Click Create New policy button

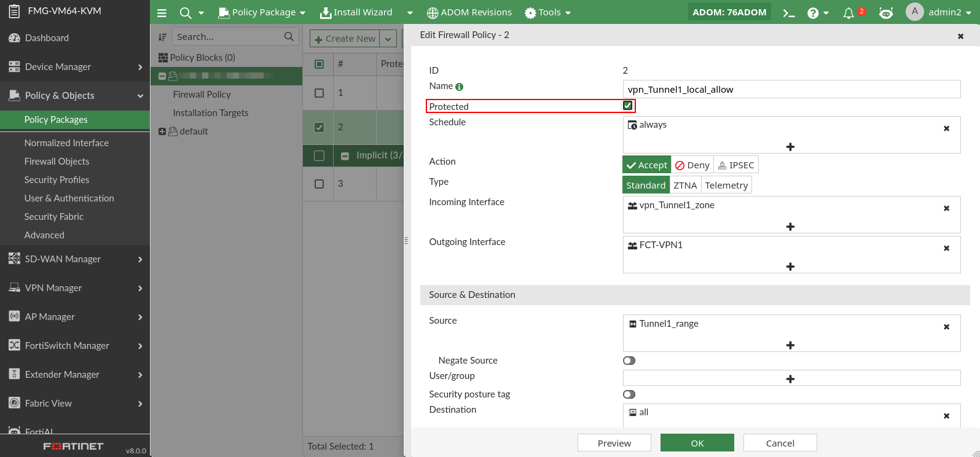345,39
